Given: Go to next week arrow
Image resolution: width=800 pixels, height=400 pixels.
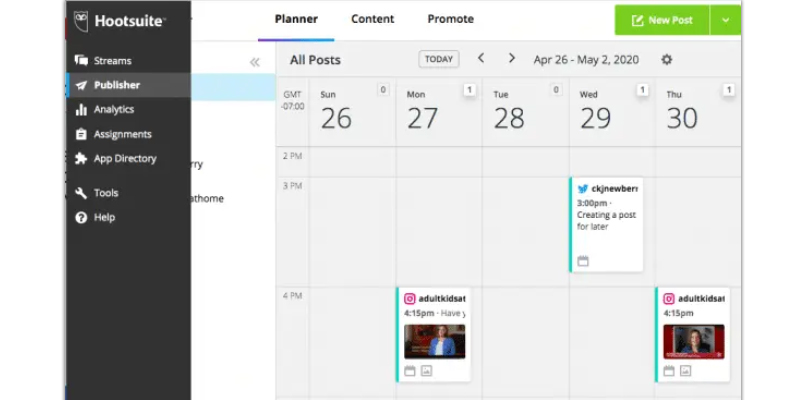Looking at the screenshot, I should (x=512, y=59).
